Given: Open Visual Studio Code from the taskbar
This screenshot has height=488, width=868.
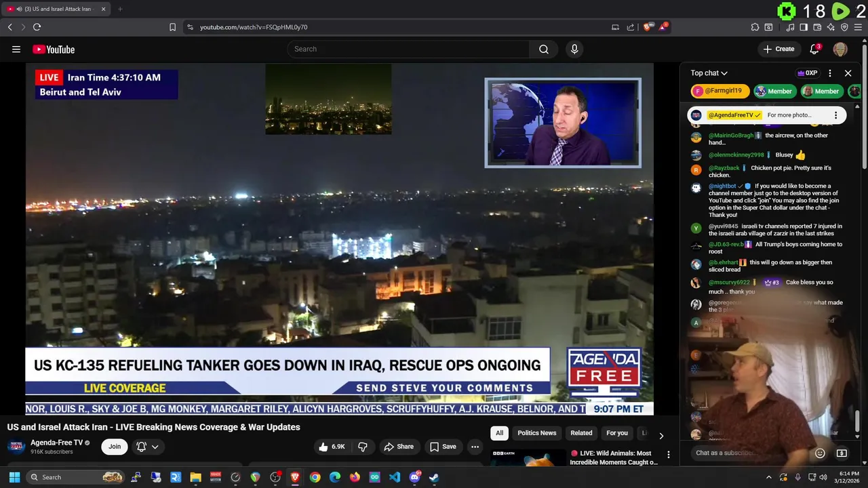Looking at the screenshot, I should click(395, 477).
